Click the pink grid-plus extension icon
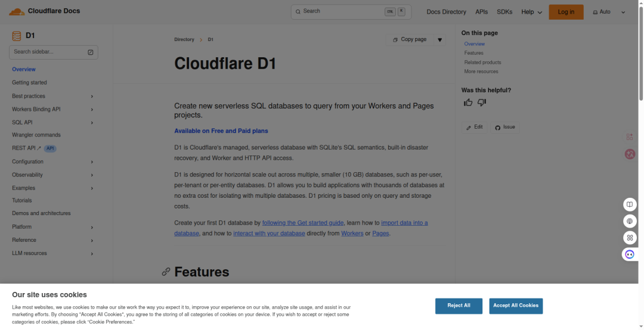This screenshot has height=330, width=644. [x=630, y=136]
